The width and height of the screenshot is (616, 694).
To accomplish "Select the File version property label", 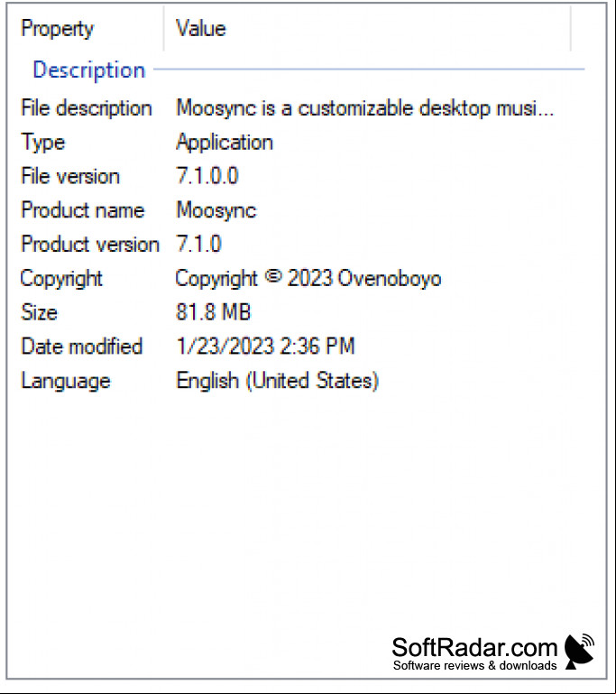I will point(70,176).
